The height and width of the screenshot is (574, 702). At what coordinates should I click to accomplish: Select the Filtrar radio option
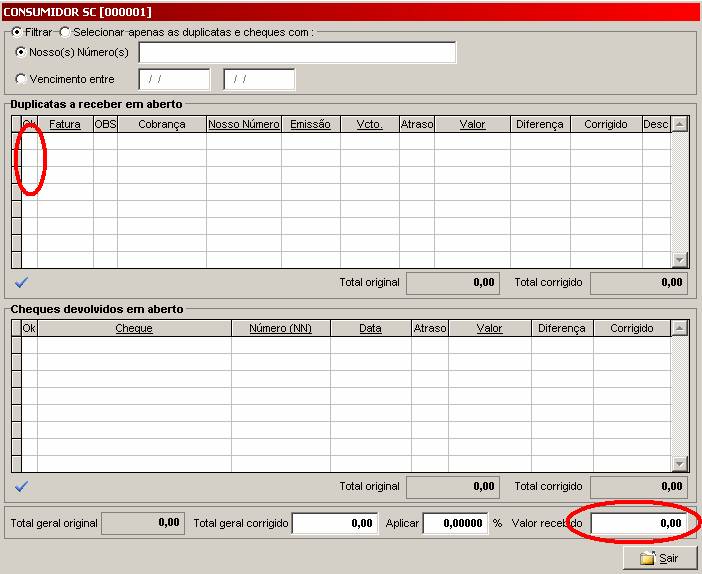(x=17, y=32)
